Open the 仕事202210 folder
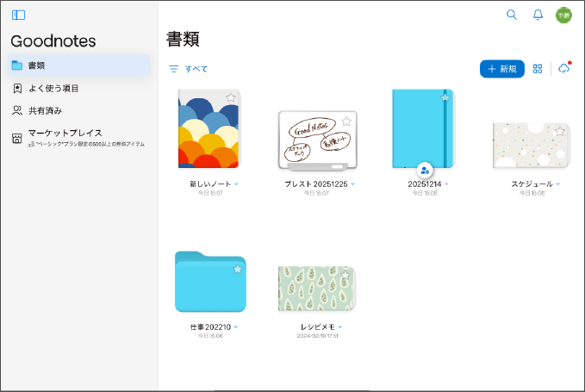Viewport: 585px width, 392px height. pos(210,282)
